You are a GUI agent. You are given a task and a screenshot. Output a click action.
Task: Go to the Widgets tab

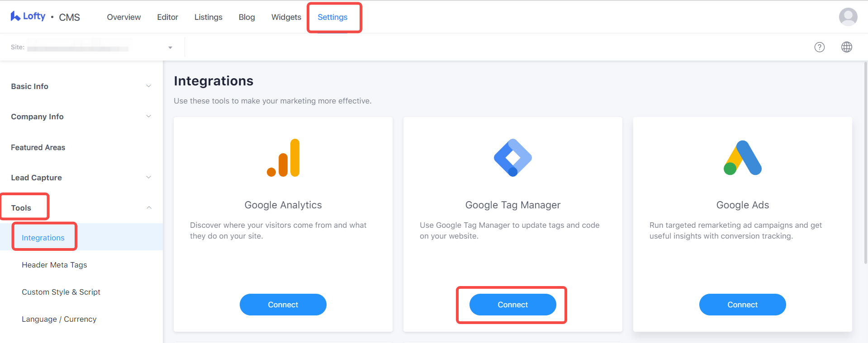pos(286,17)
